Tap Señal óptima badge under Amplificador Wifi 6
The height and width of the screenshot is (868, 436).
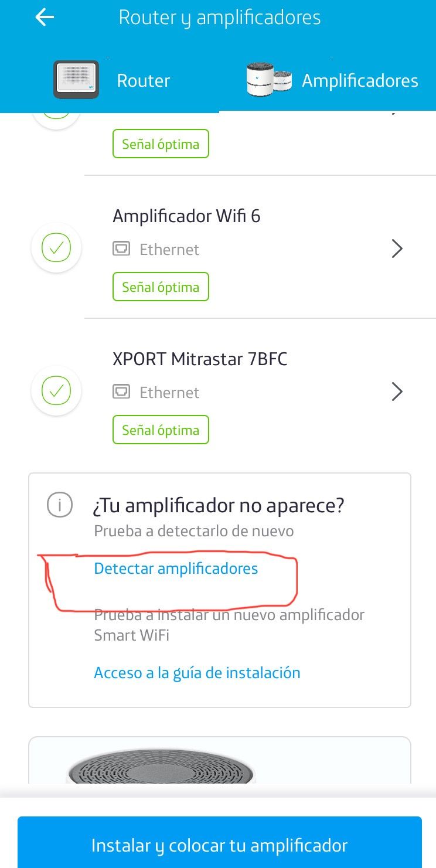coord(161,287)
